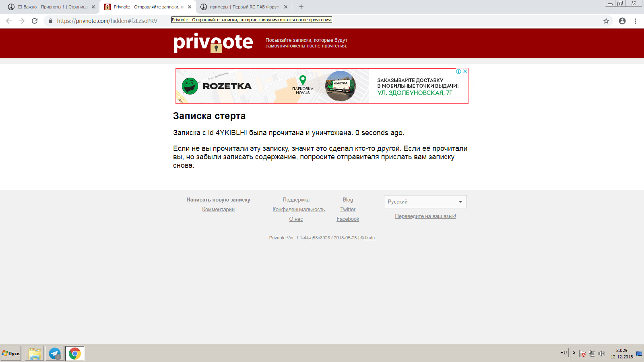
Task: Bookmark page with star icon
Action: 606,21
